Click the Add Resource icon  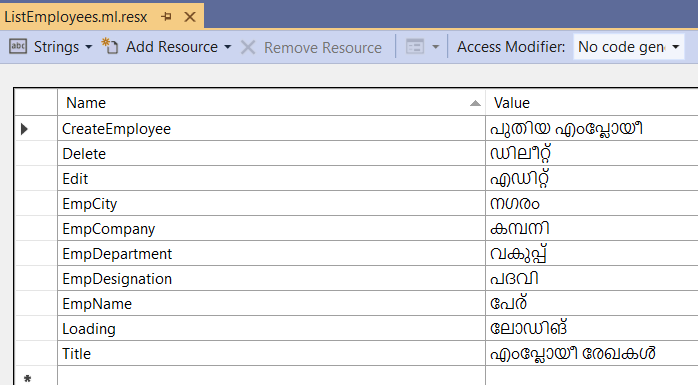point(110,46)
